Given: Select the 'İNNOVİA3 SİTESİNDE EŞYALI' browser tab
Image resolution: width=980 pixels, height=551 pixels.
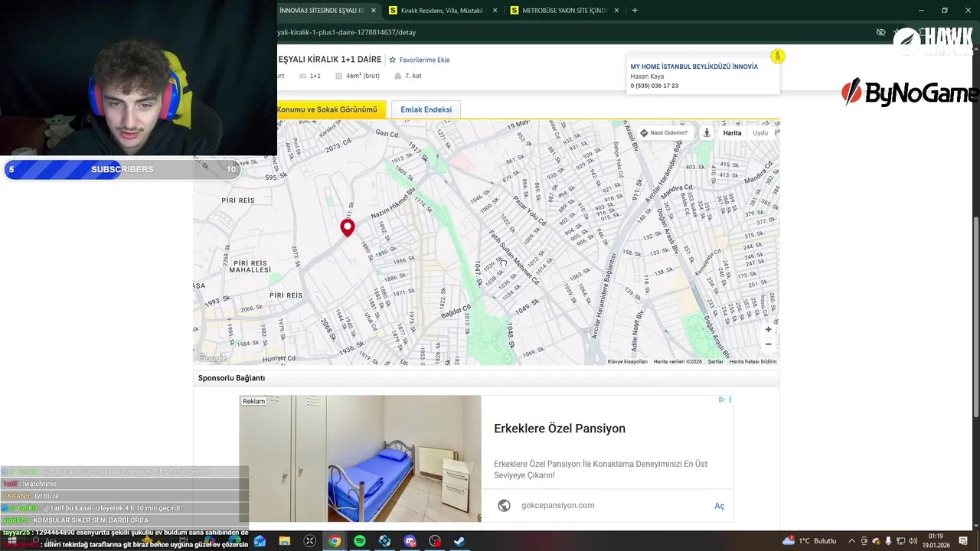Looking at the screenshot, I should click(322, 11).
